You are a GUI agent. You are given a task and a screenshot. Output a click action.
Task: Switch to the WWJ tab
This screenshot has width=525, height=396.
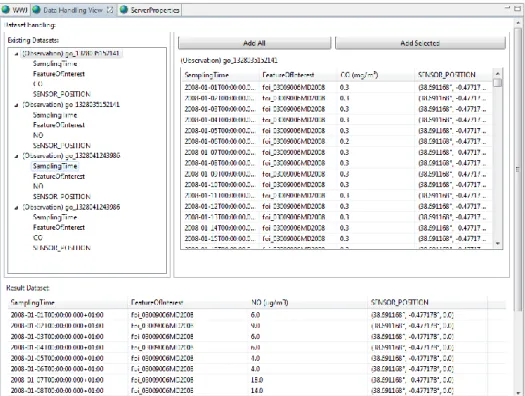15,10
